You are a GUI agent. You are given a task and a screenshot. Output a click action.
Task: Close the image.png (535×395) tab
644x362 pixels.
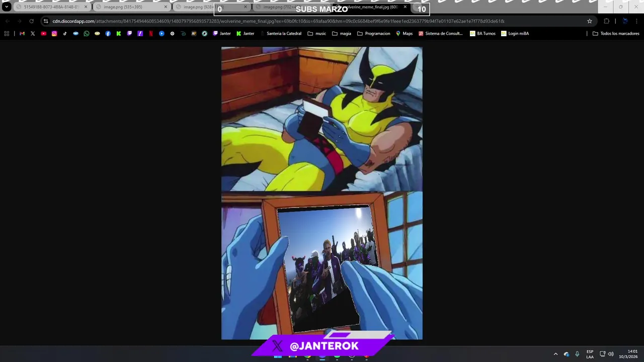click(x=166, y=7)
